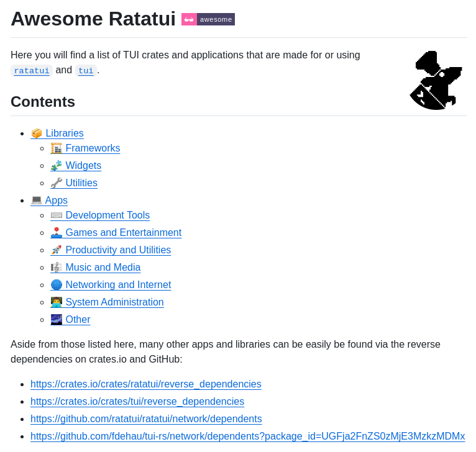The width and height of the screenshot is (476, 452).
Task: Click the technologist emoji beside System Administration
Action: tap(57, 302)
